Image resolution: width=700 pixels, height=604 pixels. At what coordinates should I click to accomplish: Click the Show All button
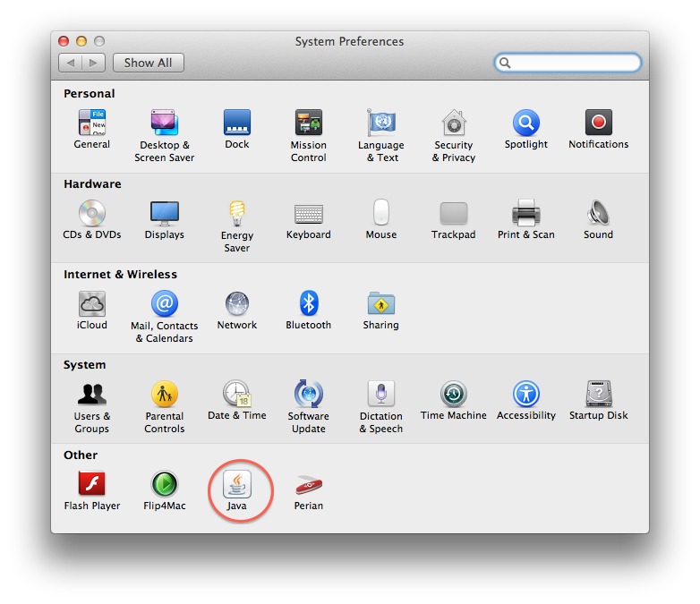149,63
